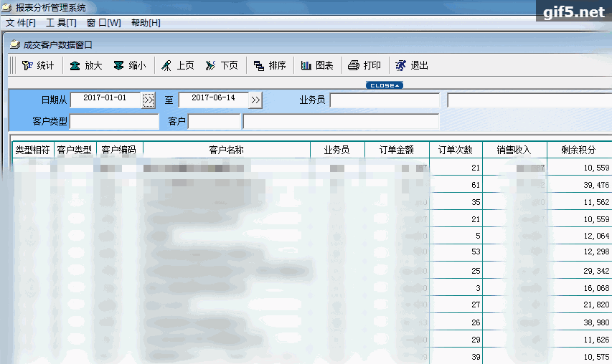Screen dimensions: 612x364
Task: Open the 工具[T] menu
Action: click(61, 23)
